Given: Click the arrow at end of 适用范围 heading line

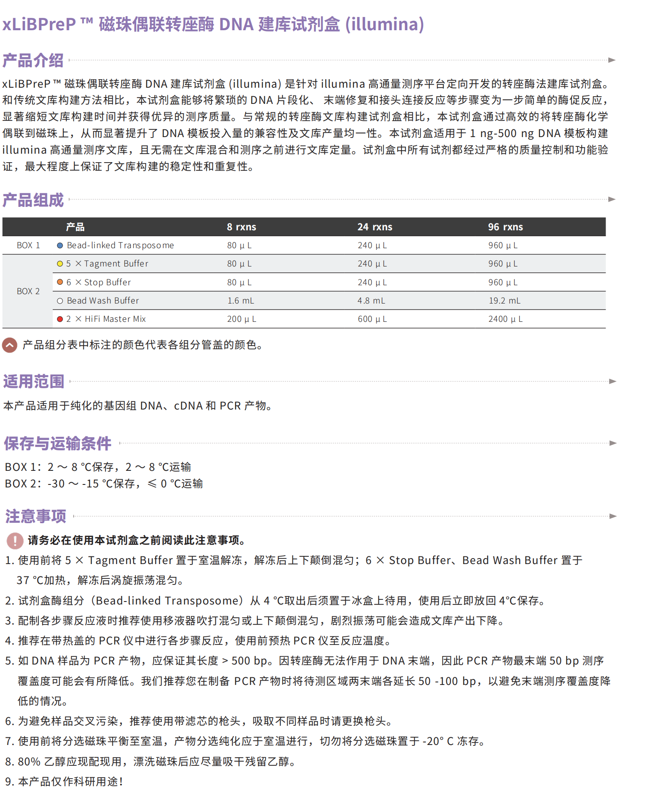Looking at the screenshot, I should click(x=613, y=381).
